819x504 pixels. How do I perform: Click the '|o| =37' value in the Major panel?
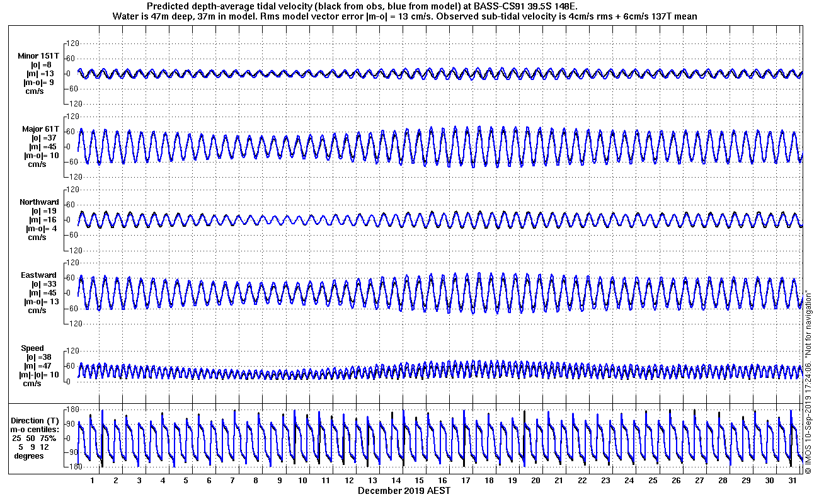pos(43,138)
